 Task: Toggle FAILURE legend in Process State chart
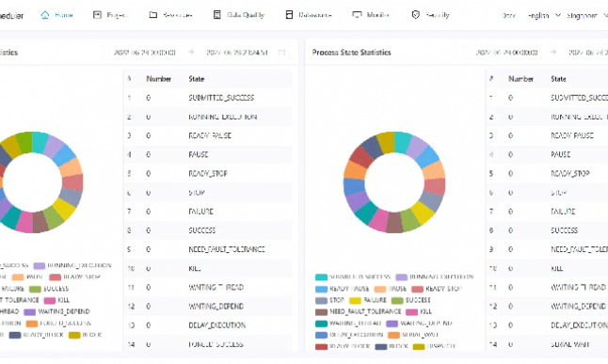click(x=368, y=300)
